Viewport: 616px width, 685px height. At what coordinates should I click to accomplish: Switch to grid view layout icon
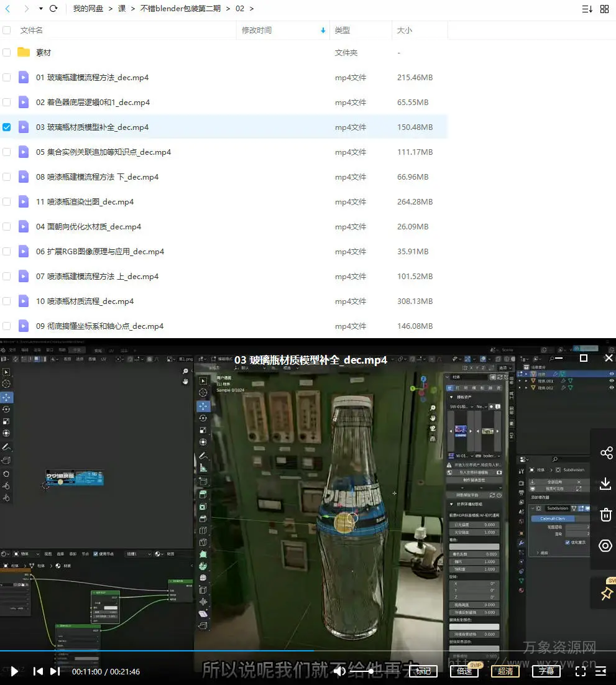click(604, 9)
